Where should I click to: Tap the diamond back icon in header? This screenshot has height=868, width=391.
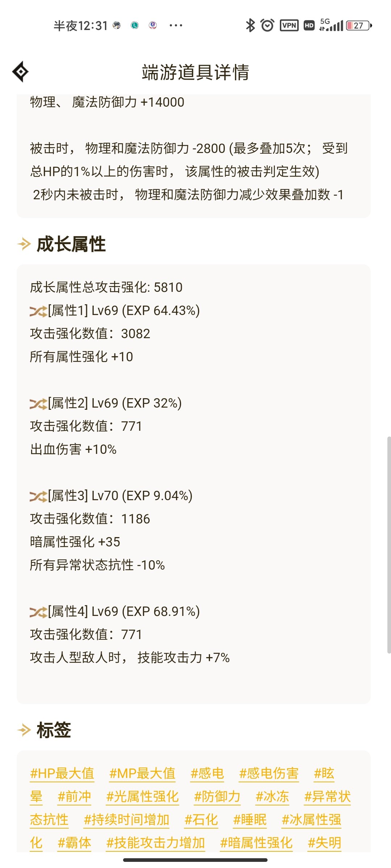(x=21, y=72)
